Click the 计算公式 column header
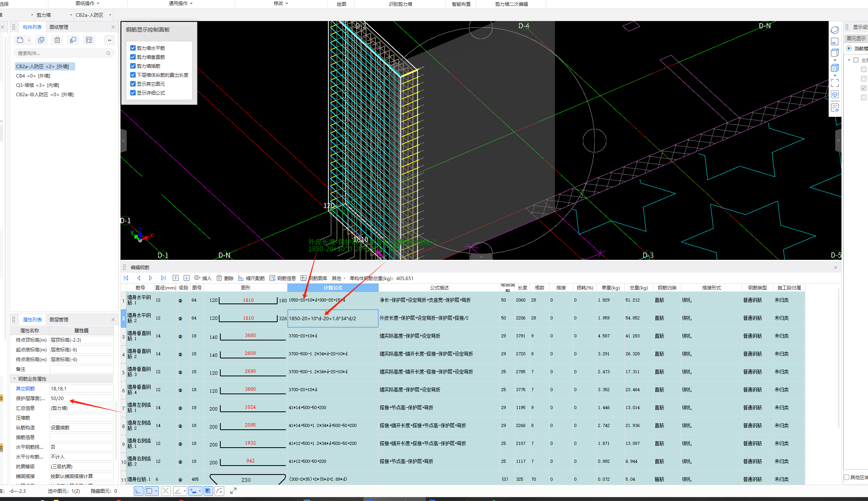The image size is (868, 501). (x=333, y=288)
